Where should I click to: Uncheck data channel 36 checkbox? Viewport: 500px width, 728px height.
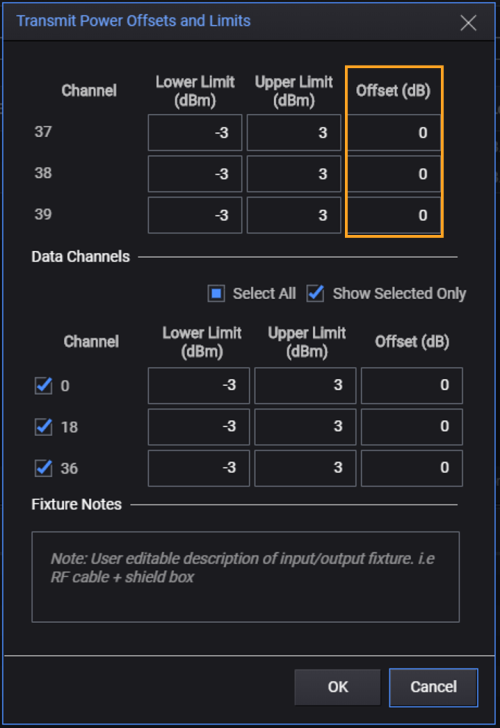click(44, 468)
